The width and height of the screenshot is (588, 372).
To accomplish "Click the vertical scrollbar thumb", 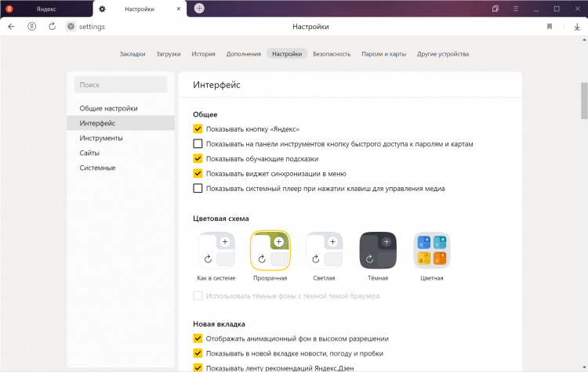I will click(x=584, y=101).
